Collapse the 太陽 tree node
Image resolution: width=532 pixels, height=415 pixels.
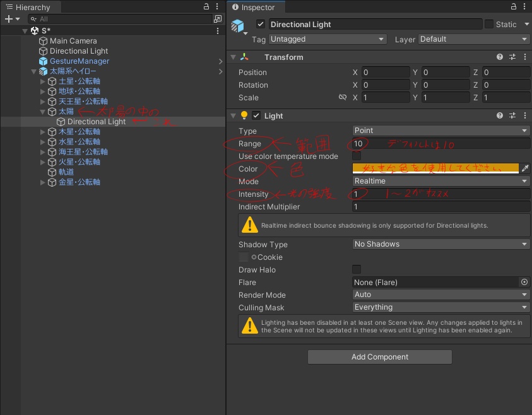pos(42,112)
